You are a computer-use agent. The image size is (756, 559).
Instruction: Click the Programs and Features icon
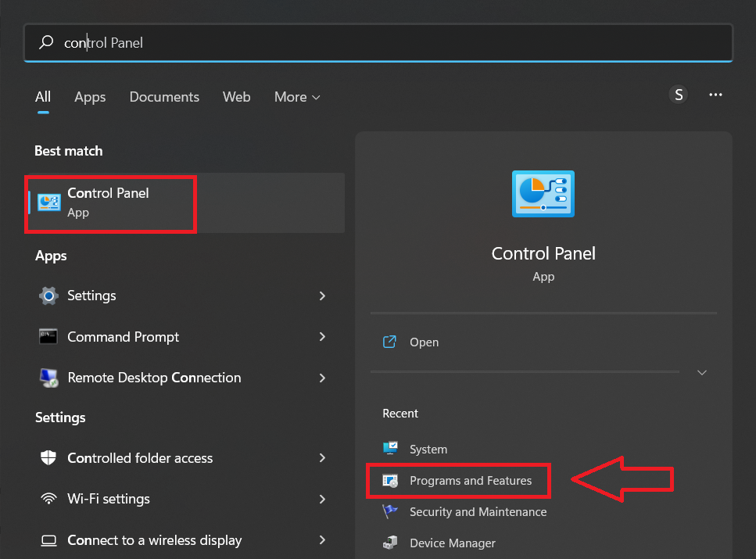(x=390, y=480)
